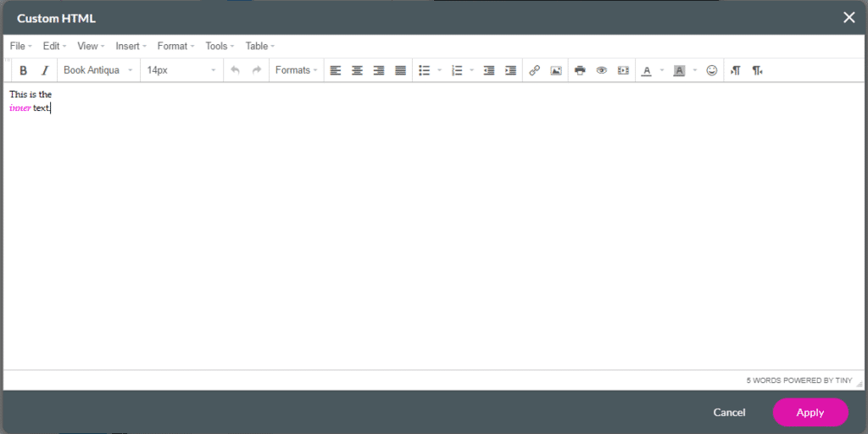Apply the background highlight color
This screenshot has height=434, width=868.
click(679, 70)
